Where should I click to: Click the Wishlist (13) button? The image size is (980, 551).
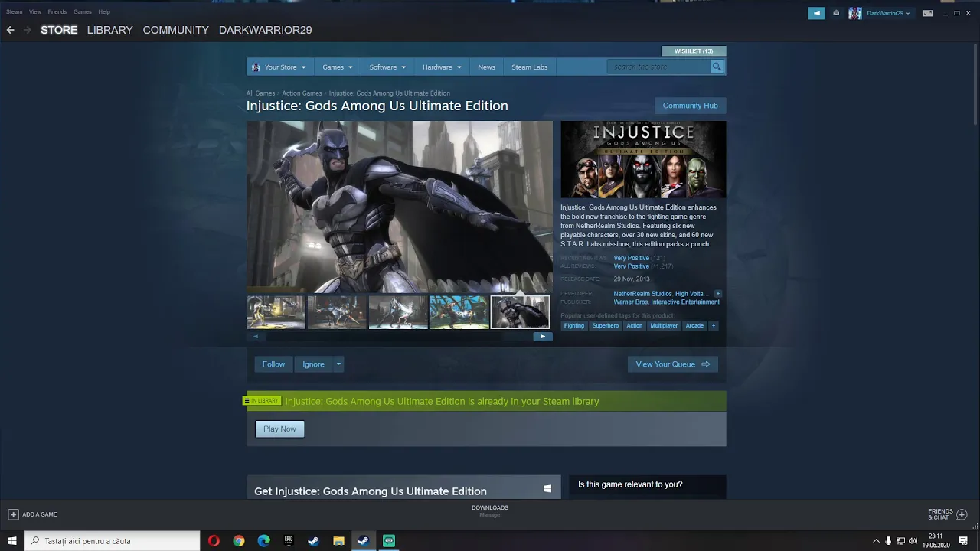coord(694,51)
